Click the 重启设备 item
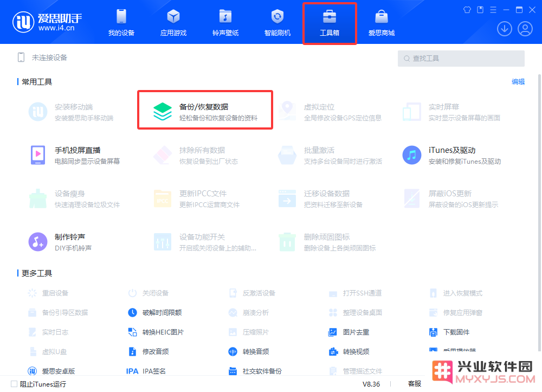Viewport: 542px width, 392px height. [x=48, y=293]
